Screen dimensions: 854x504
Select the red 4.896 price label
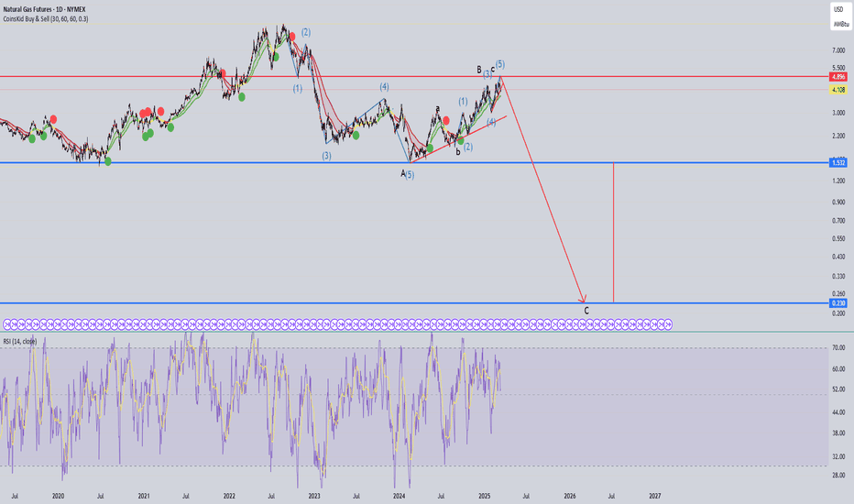[838, 77]
